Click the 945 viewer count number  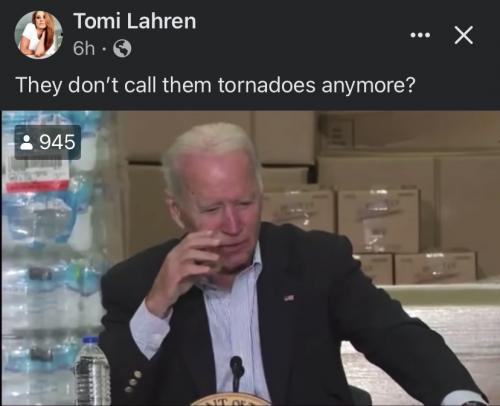click(x=57, y=142)
